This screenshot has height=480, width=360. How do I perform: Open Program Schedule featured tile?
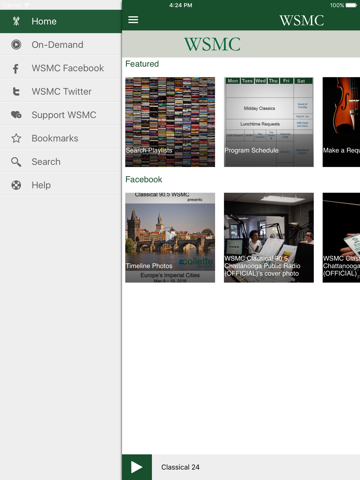[x=269, y=122]
